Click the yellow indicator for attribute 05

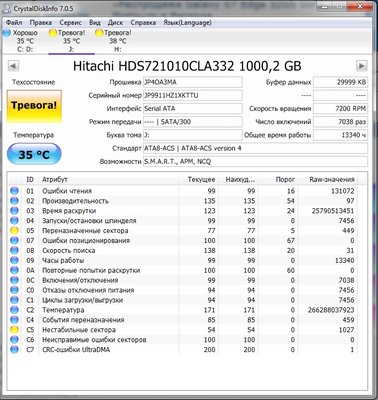pos(14,231)
